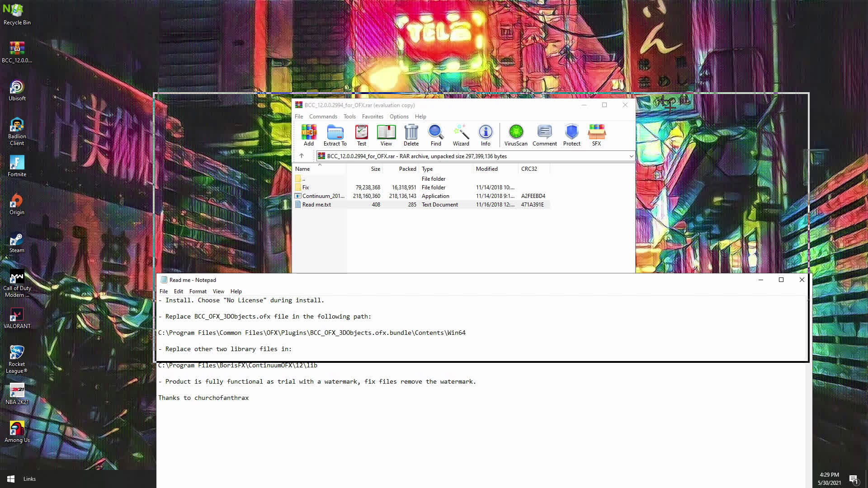Open the Wizard tool

click(x=461, y=134)
